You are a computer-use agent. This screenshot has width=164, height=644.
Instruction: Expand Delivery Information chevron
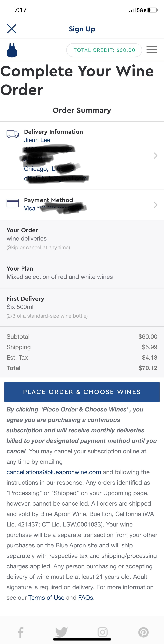[156, 156]
